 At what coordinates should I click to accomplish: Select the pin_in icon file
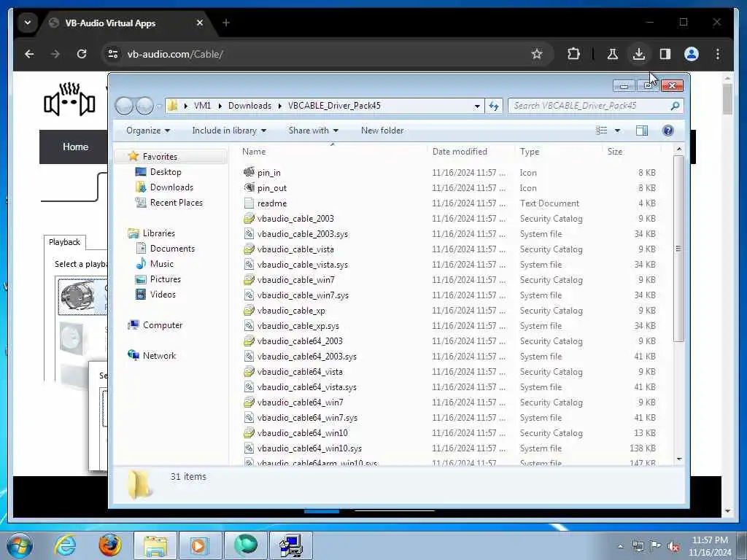coord(268,172)
